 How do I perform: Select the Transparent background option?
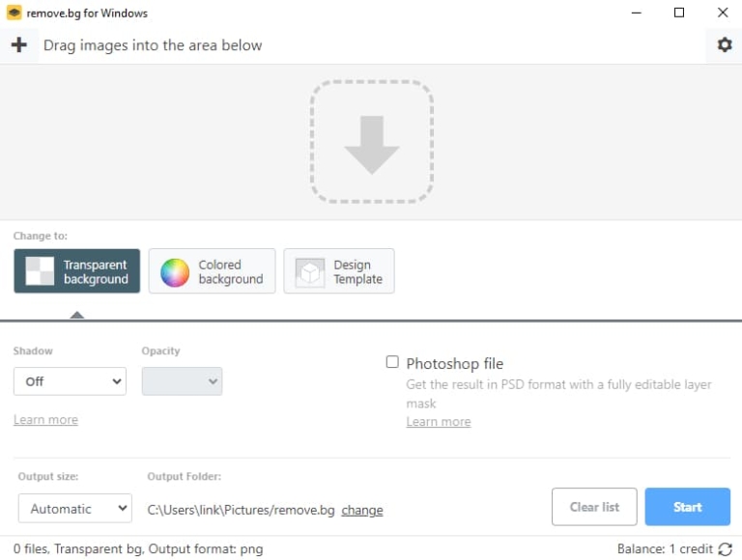coord(77,271)
